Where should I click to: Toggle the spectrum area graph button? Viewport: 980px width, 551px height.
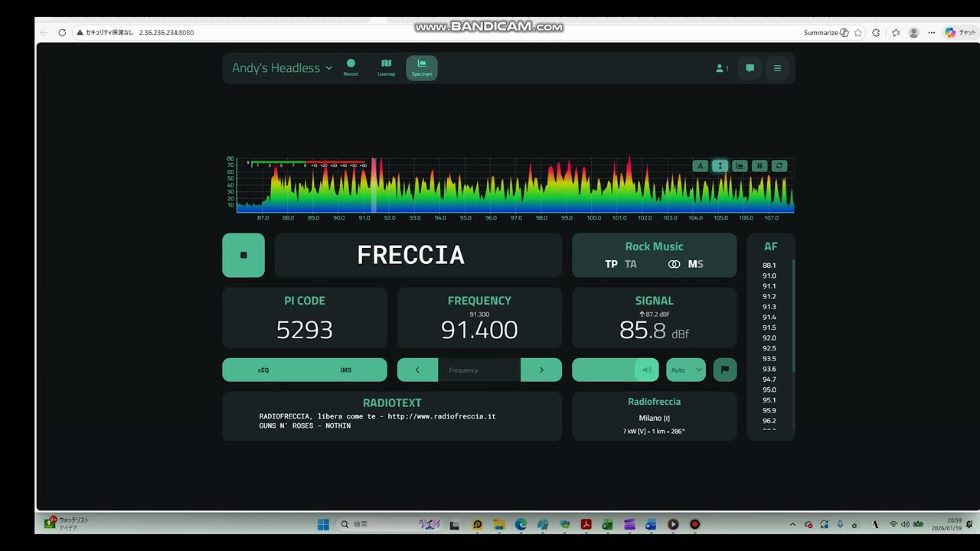(x=740, y=166)
